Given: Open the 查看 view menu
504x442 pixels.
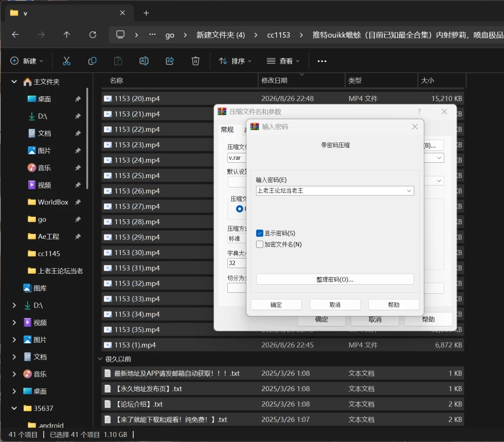Looking at the screenshot, I should point(283,61).
